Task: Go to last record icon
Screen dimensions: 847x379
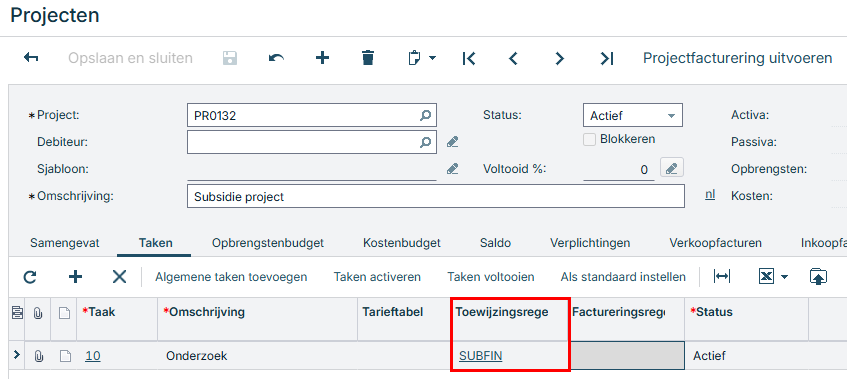Action: [x=607, y=58]
